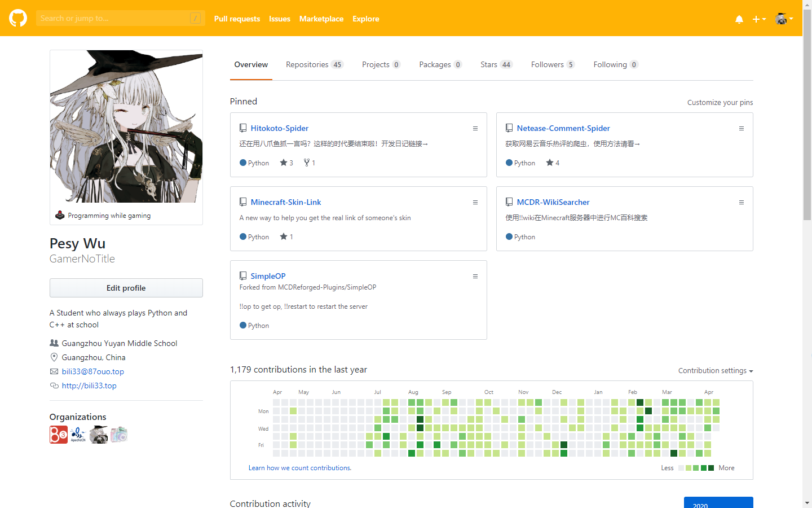Open the ApacheCN organization

78,435
